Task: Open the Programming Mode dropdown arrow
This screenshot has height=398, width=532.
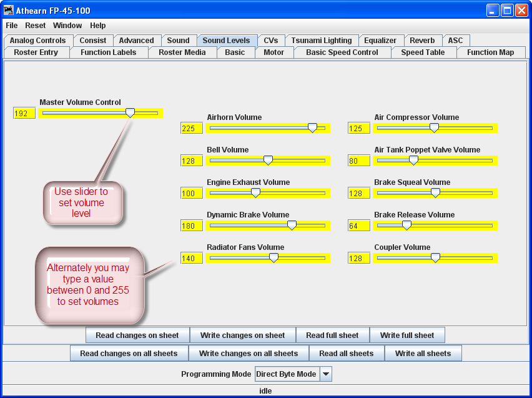Action: (x=326, y=374)
